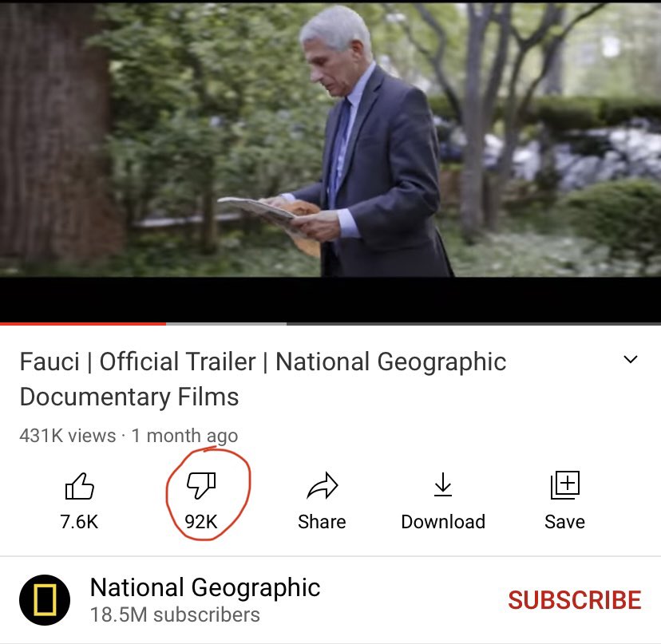The width and height of the screenshot is (661, 644).
Task: Tap the Save to playlist icon
Action: coord(565,485)
